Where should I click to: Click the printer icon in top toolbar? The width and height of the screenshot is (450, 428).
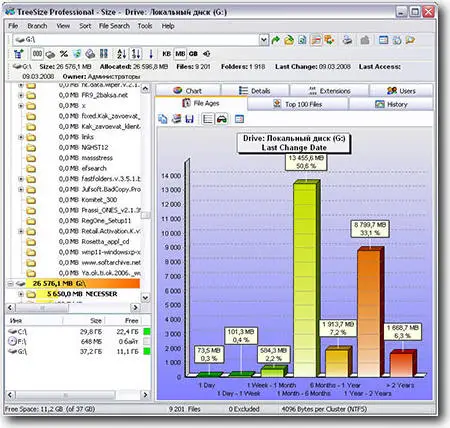(347, 40)
